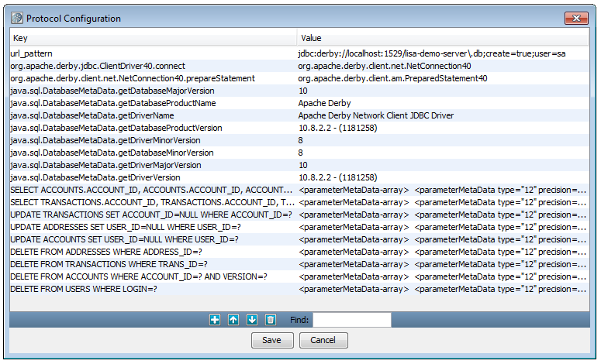This screenshot has width=601, height=364.
Task: Select the getDriverVersion key
Action: (x=154, y=177)
